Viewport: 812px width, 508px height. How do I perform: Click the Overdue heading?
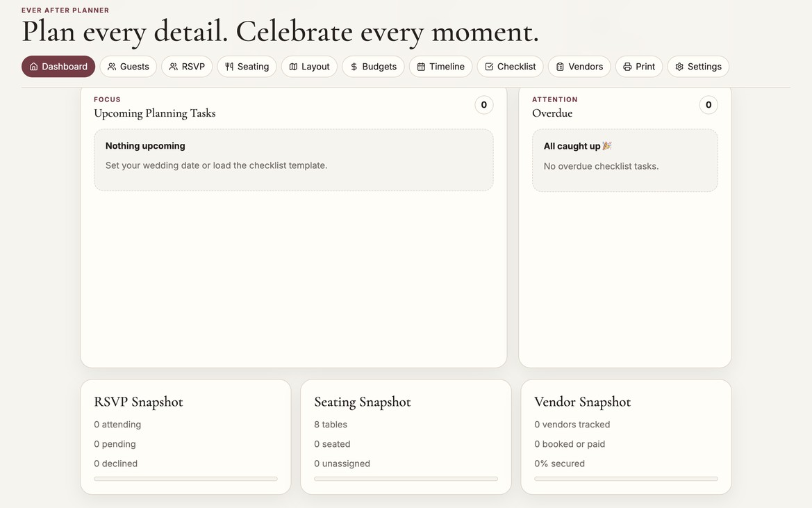pyautogui.click(x=552, y=113)
